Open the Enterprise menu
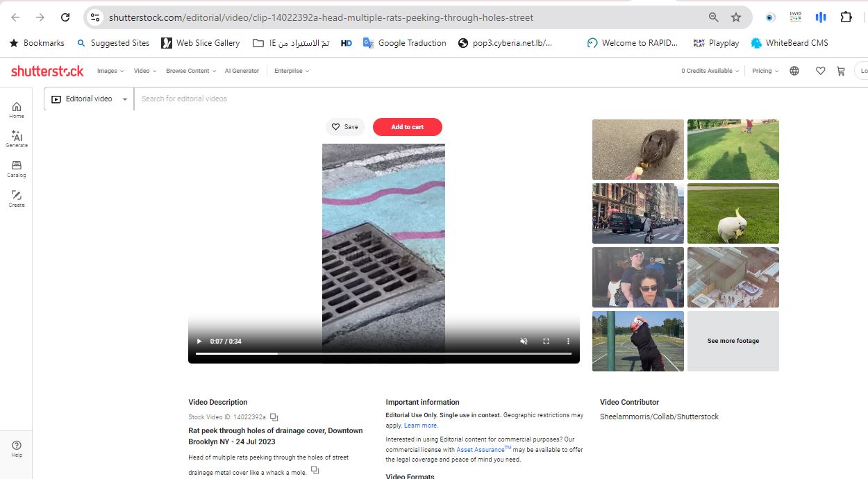This screenshot has height=479, width=868. click(291, 71)
